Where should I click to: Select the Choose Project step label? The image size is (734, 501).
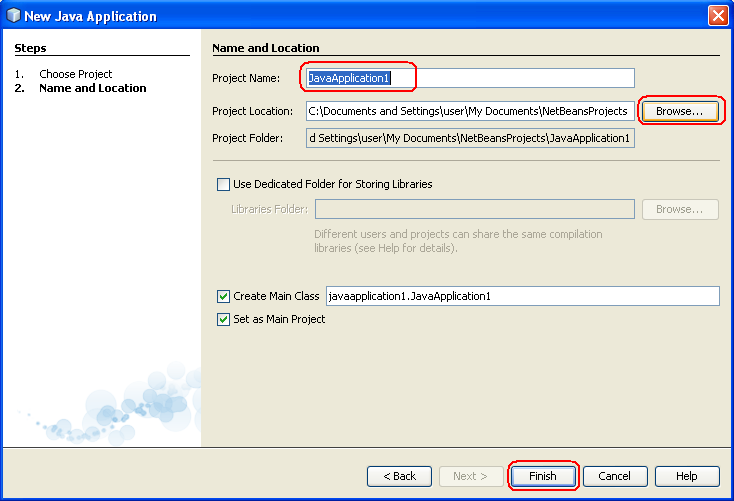click(76, 74)
